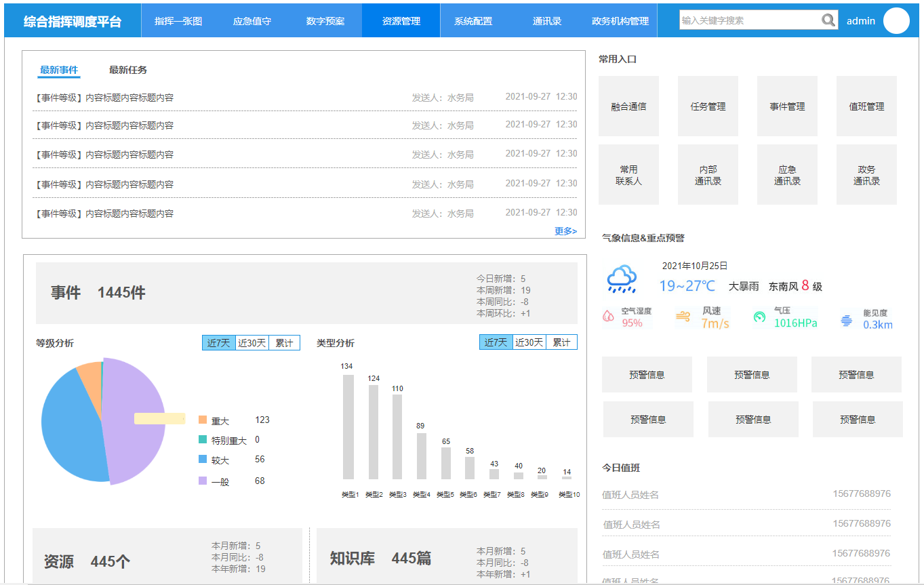Viewport: 924px width, 585px height.
Task: Open the admin user avatar
Action: pos(896,21)
